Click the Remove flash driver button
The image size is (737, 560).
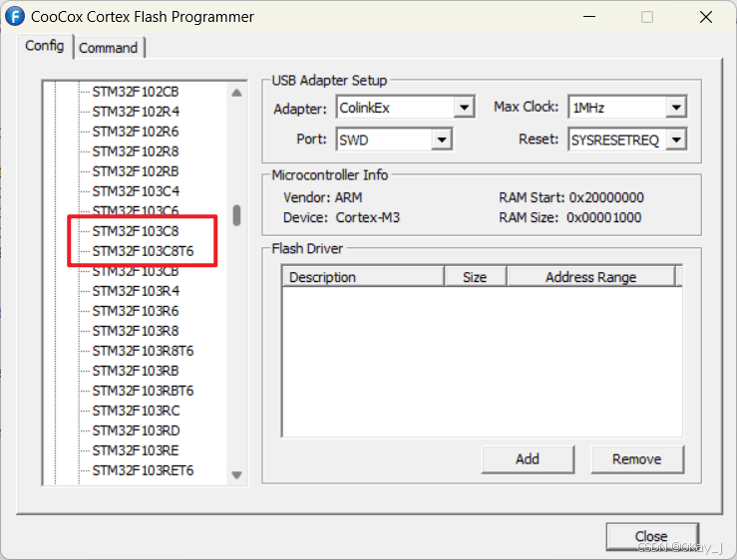click(636, 459)
